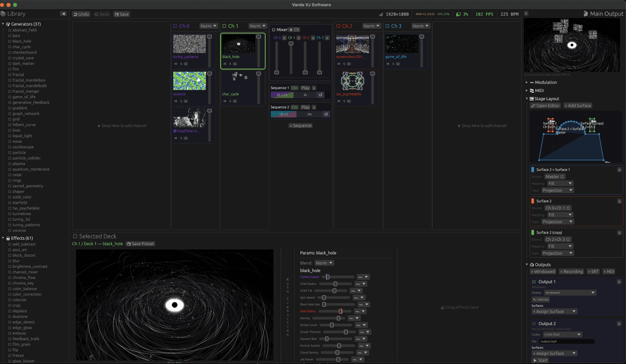
Task: Click the Add Surface button
Action: (x=578, y=106)
